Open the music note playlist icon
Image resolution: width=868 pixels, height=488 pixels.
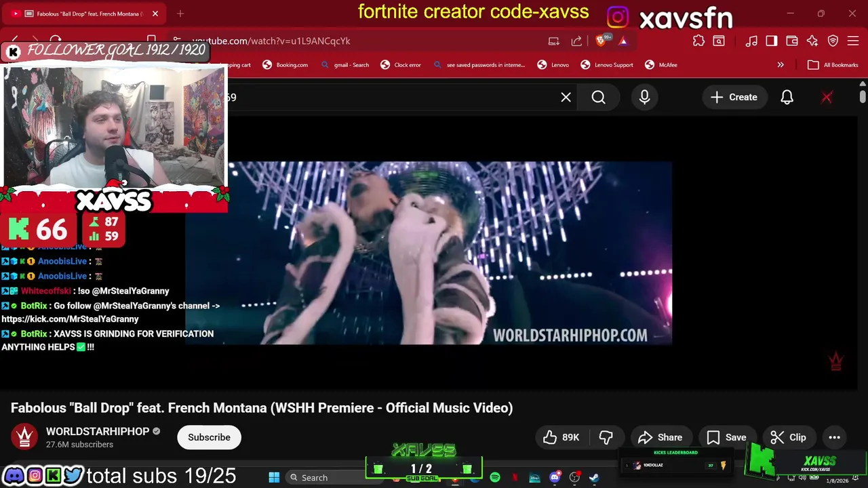click(x=751, y=41)
